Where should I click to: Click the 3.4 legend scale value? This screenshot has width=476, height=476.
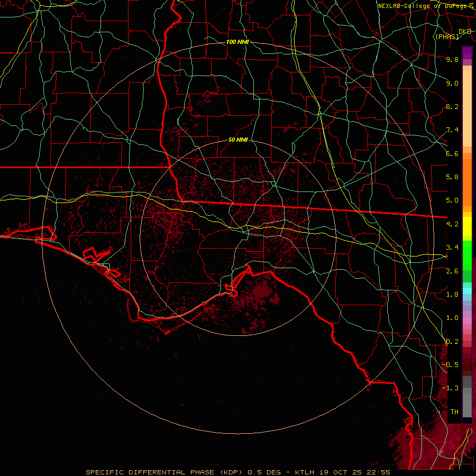(x=452, y=248)
